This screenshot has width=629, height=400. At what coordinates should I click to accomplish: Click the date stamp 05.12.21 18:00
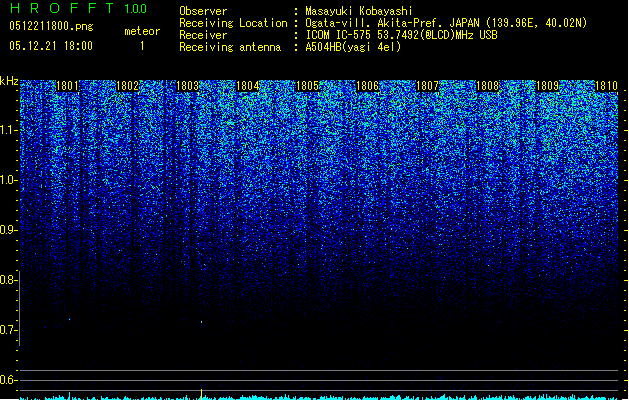point(51,46)
